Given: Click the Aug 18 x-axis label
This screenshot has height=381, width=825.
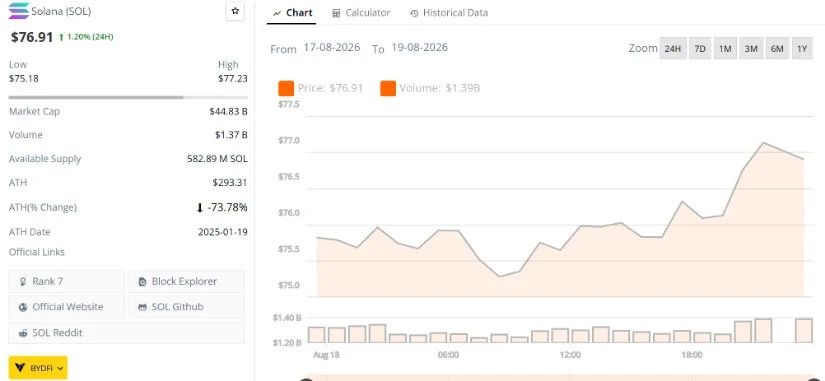Looking at the screenshot, I should coord(326,355).
